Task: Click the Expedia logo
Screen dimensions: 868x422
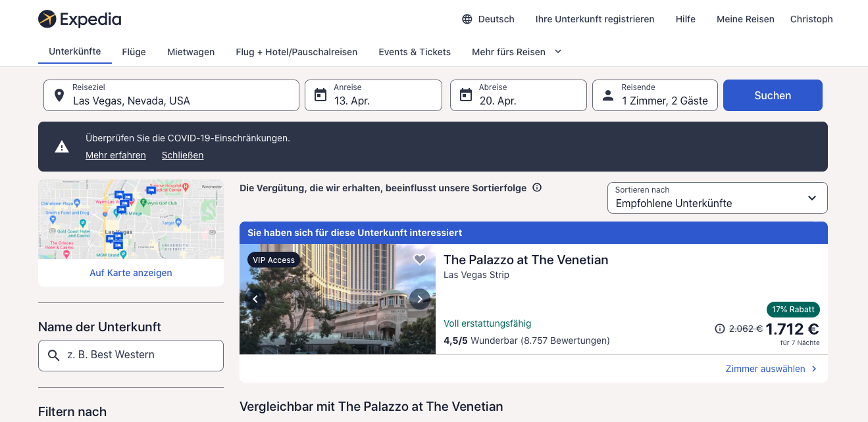Action: coord(80,19)
